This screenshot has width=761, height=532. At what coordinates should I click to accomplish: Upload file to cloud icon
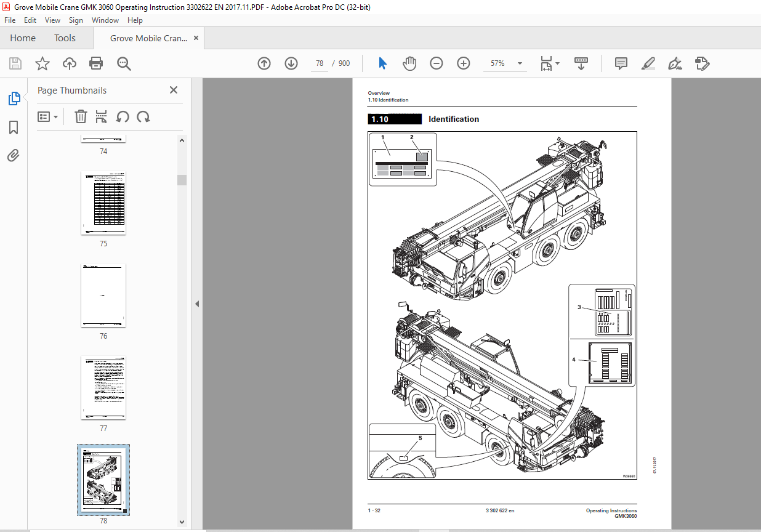[70, 63]
